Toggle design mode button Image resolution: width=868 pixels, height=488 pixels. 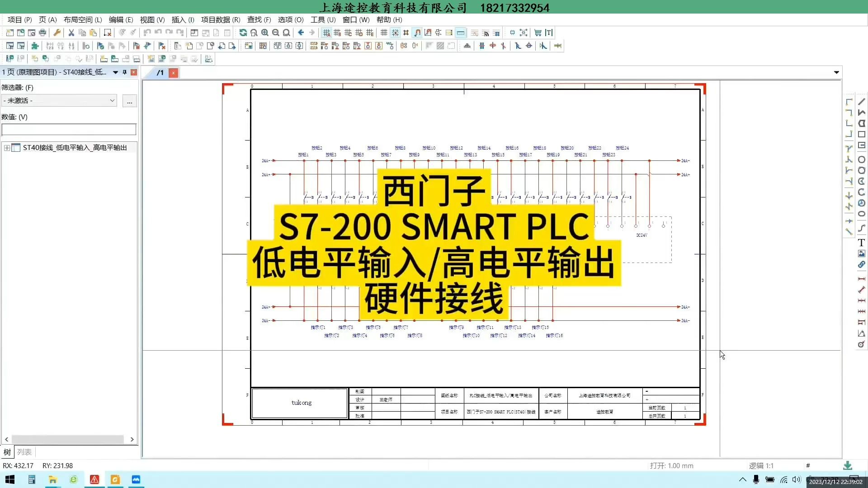428,33
